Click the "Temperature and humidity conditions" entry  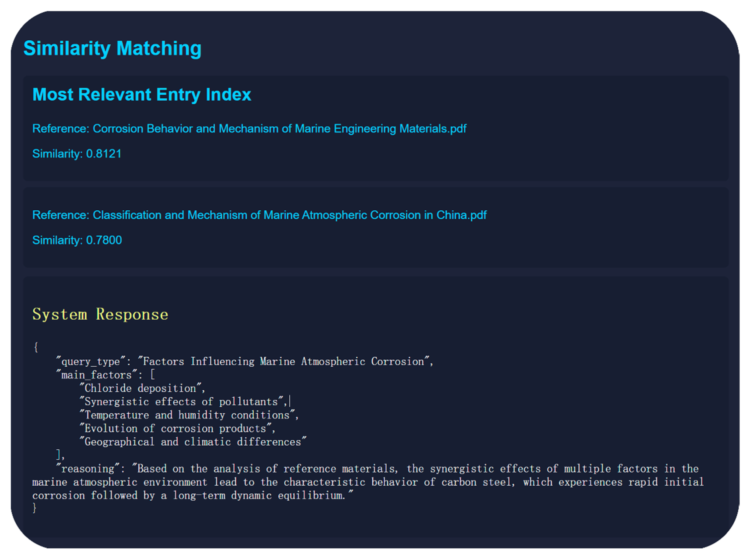[188, 415]
